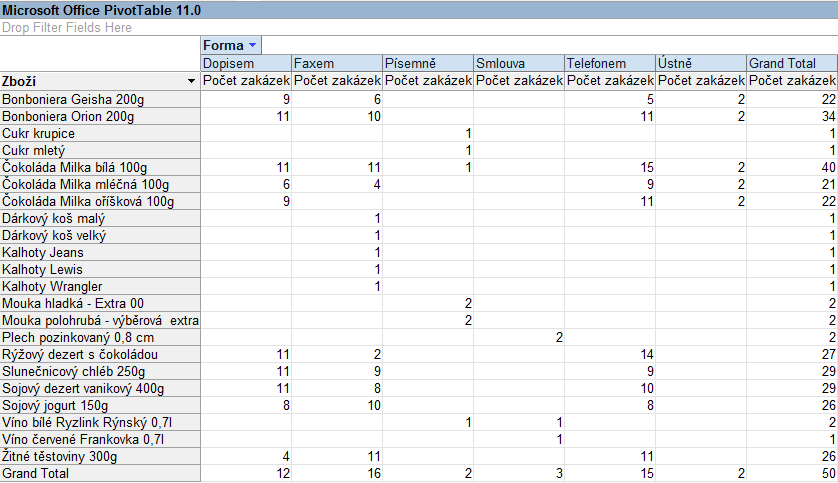Click Grand Total value 40 for Milka bílá

pyautogui.click(x=792, y=167)
